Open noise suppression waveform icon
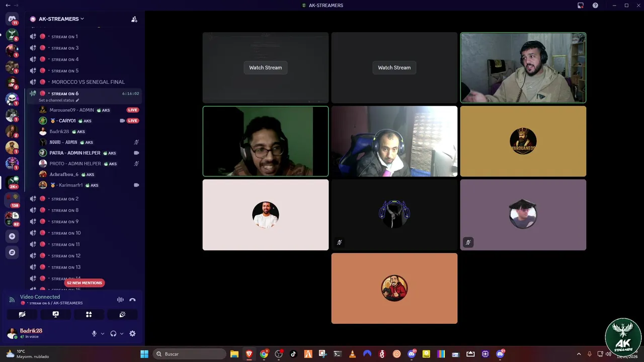This screenshot has height=362, width=644. coord(120,300)
